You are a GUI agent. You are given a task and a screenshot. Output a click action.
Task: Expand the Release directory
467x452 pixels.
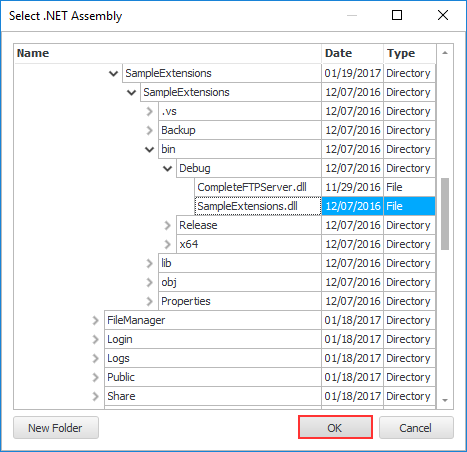[167, 225]
